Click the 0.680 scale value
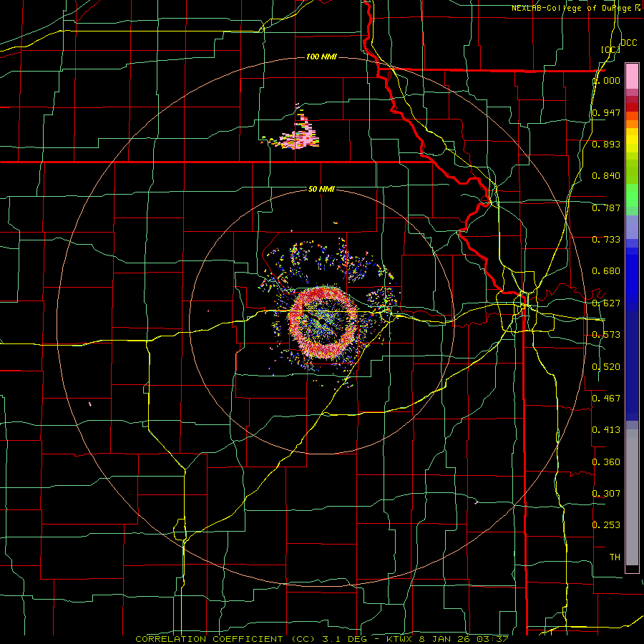Image resolution: width=644 pixels, height=644 pixels. click(606, 271)
